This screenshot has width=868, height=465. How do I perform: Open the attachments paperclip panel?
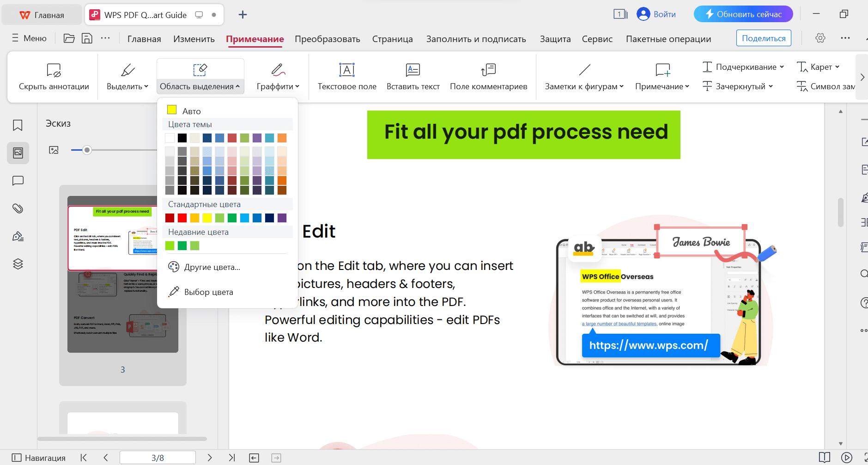click(x=18, y=208)
